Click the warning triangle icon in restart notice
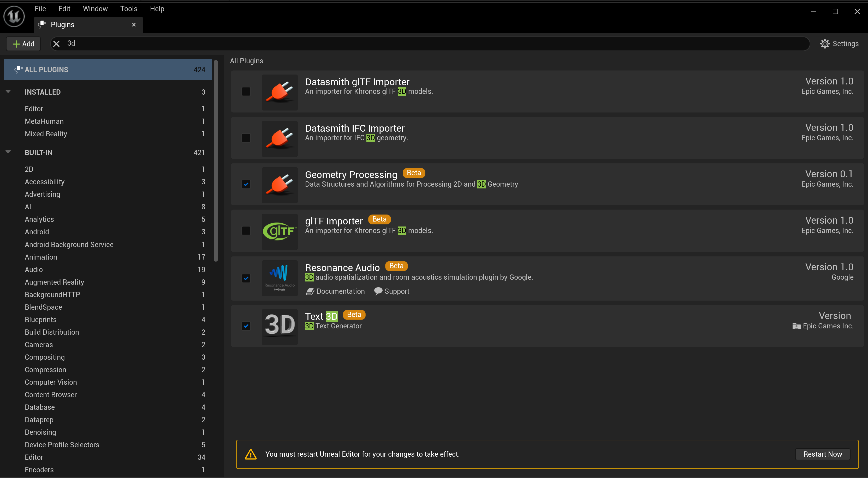 (251, 454)
